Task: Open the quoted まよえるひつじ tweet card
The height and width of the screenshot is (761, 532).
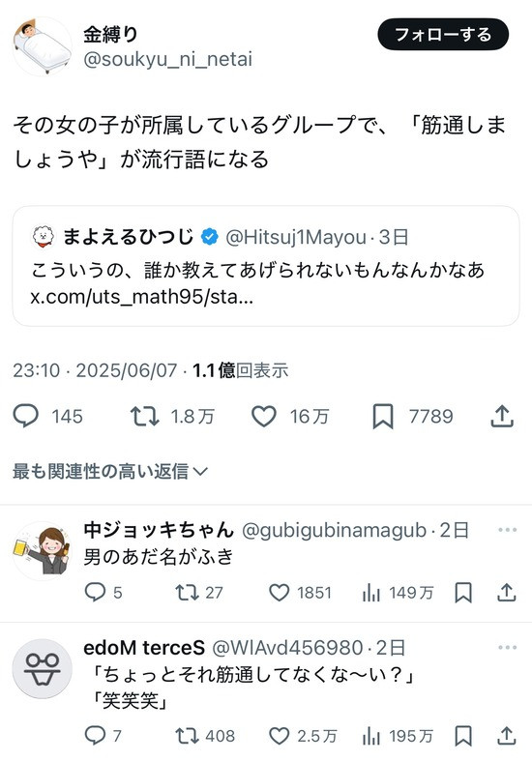Action: (266, 266)
